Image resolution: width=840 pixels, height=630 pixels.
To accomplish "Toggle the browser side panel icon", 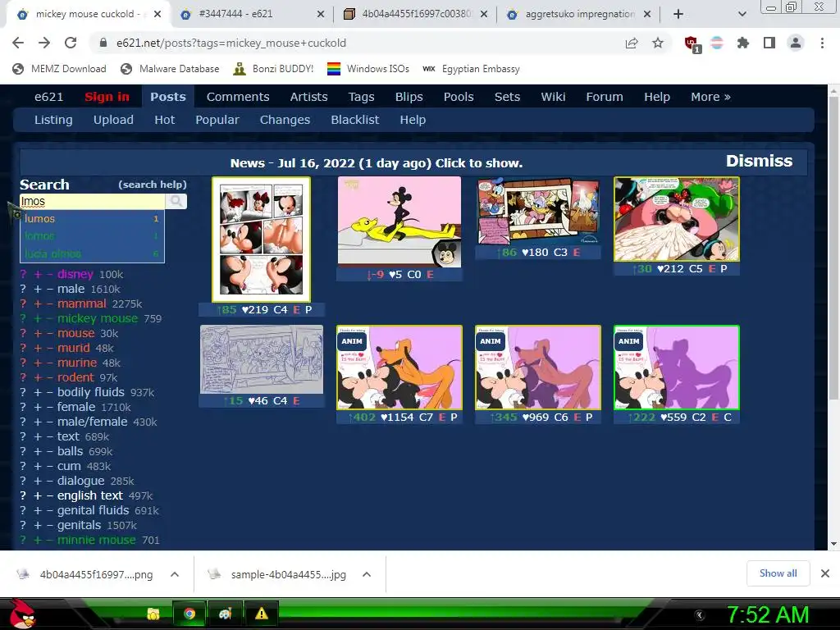I will coord(769,43).
